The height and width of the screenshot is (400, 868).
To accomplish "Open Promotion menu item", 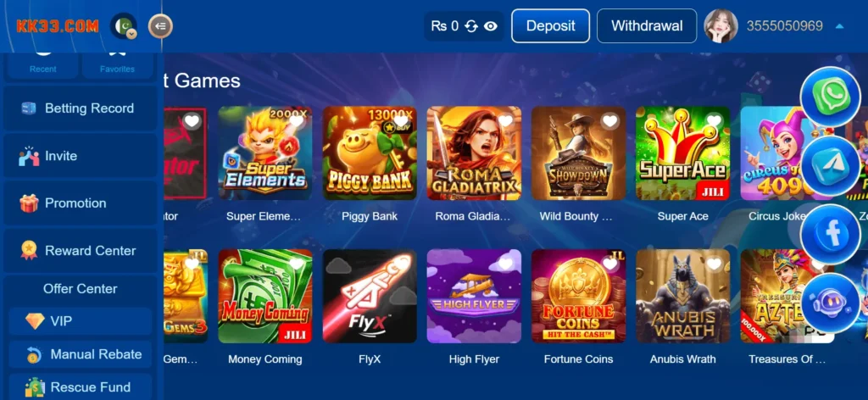I will pos(81,203).
